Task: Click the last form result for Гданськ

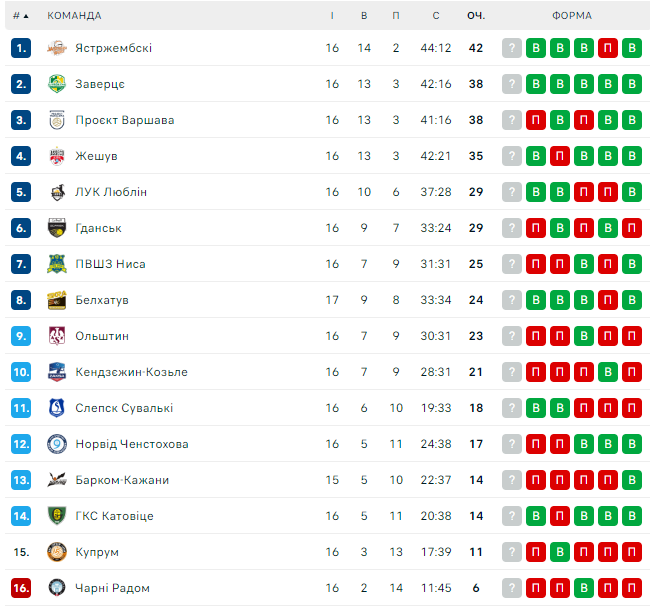Action: [x=631, y=228]
